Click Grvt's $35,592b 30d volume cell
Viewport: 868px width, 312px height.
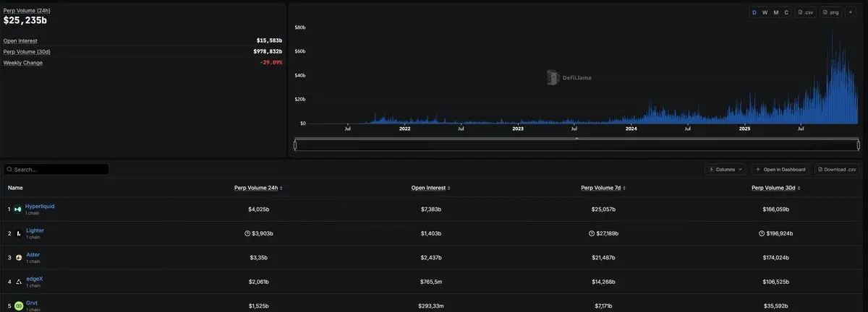pyautogui.click(x=777, y=306)
